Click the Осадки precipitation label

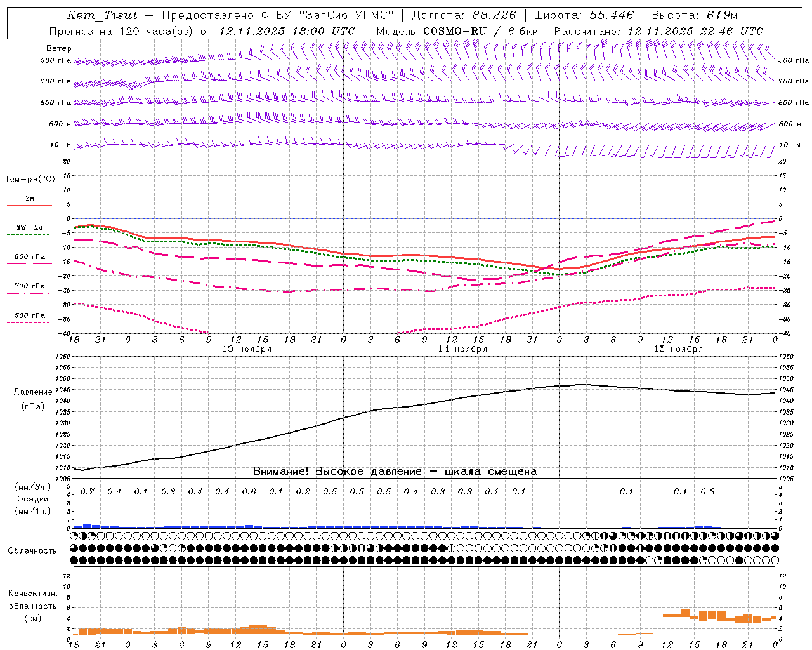(32, 499)
